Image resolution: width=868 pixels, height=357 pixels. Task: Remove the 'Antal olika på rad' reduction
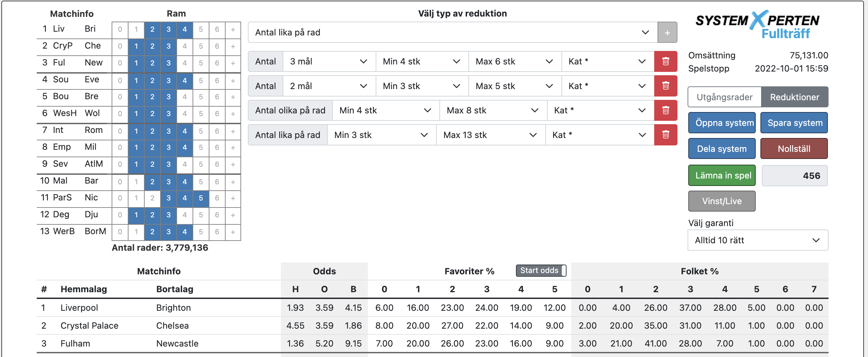[x=665, y=110]
